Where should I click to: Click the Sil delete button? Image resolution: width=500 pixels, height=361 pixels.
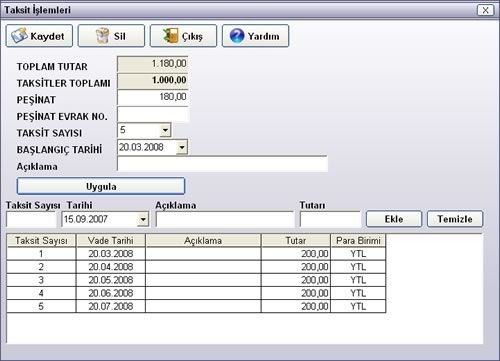pyautogui.click(x=111, y=36)
